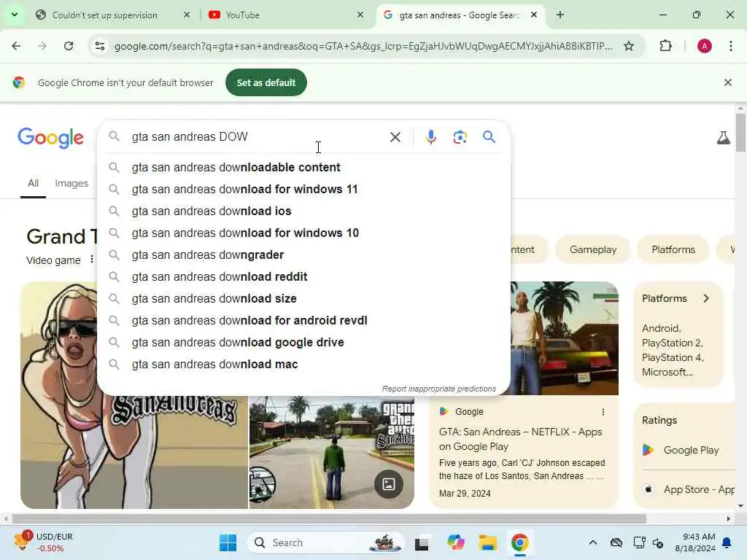
Task: Close the YouTube tab
Action: [360, 15]
